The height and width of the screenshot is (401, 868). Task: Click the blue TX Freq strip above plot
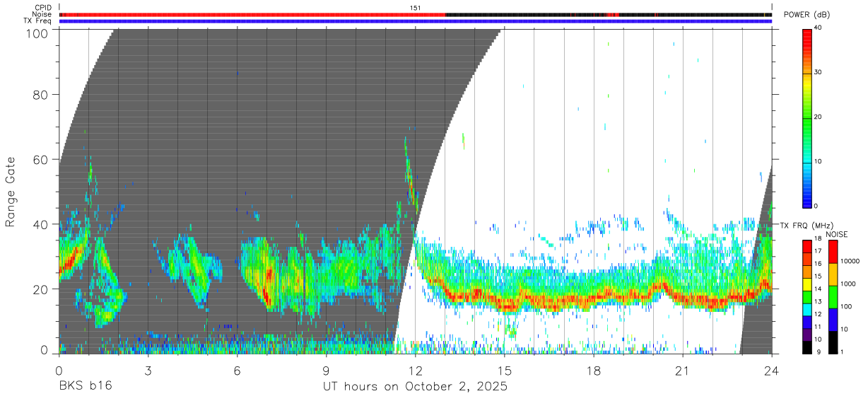pos(416,21)
